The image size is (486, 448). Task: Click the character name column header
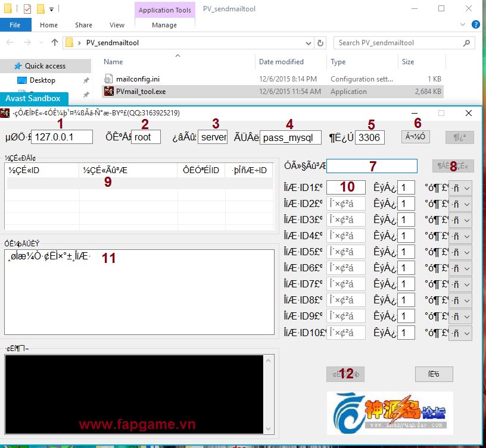point(128,170)
